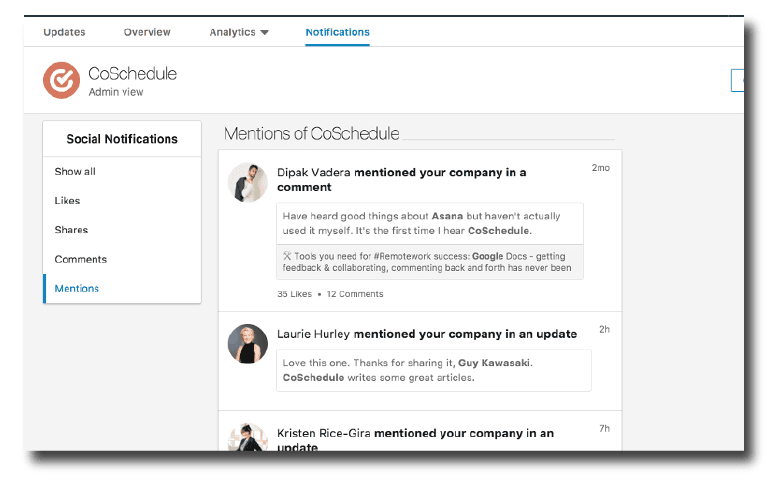770x503 pixels.
Task: Open the 35 Likes count
Action: point(294,294)
